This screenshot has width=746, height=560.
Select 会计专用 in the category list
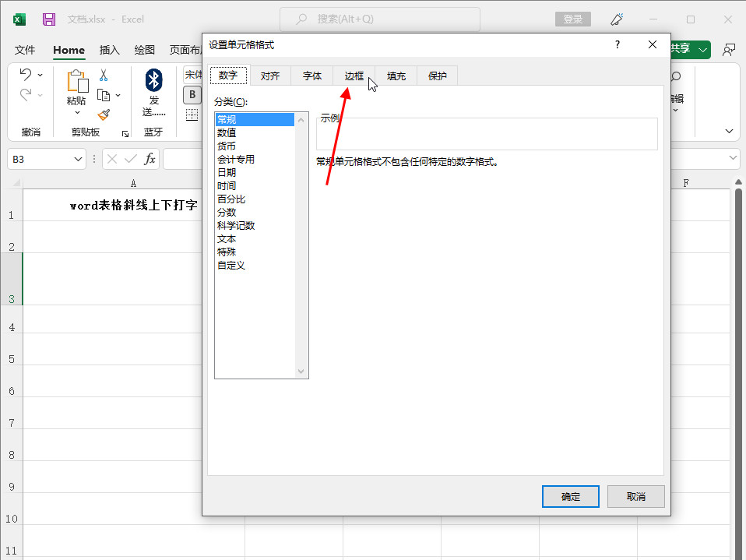pos(255,160)
